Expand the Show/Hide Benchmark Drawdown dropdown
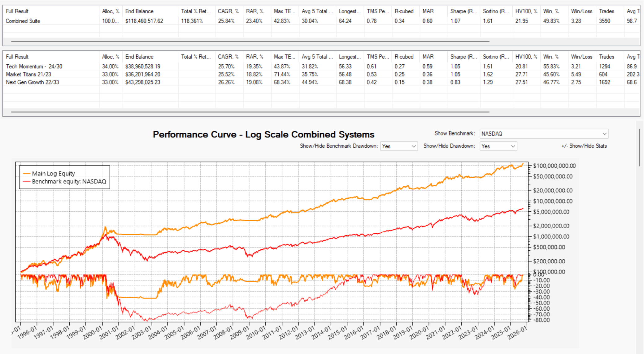Viewport: 644px width, 354px height. click(399, 146)
